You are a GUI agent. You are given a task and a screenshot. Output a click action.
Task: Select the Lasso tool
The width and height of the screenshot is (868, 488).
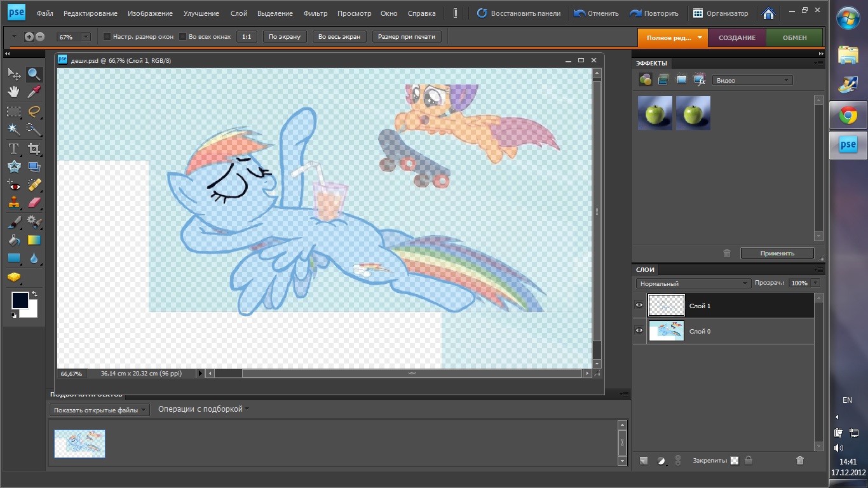tap(34, 112)
